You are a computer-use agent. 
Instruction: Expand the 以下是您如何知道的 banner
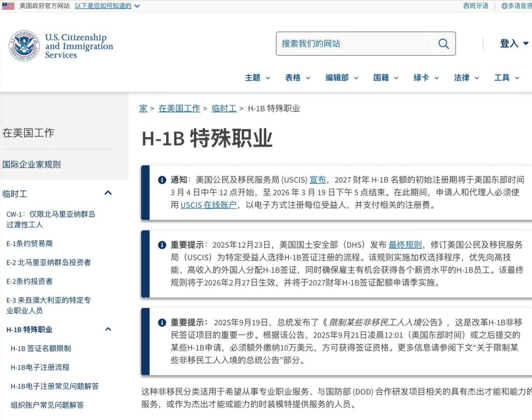107,6
